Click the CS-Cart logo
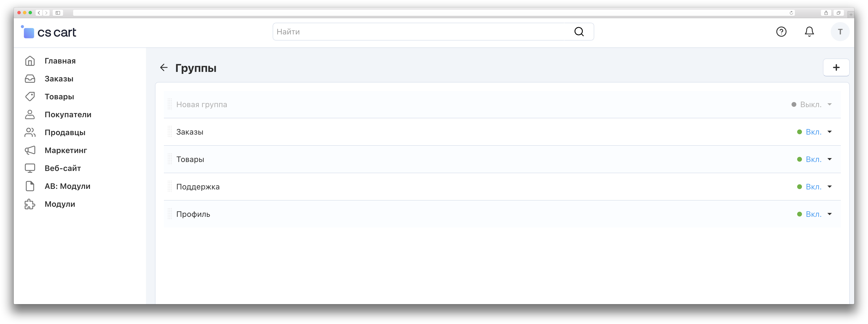Viewport: 868px width, 324px height. (x=49, y=32)
